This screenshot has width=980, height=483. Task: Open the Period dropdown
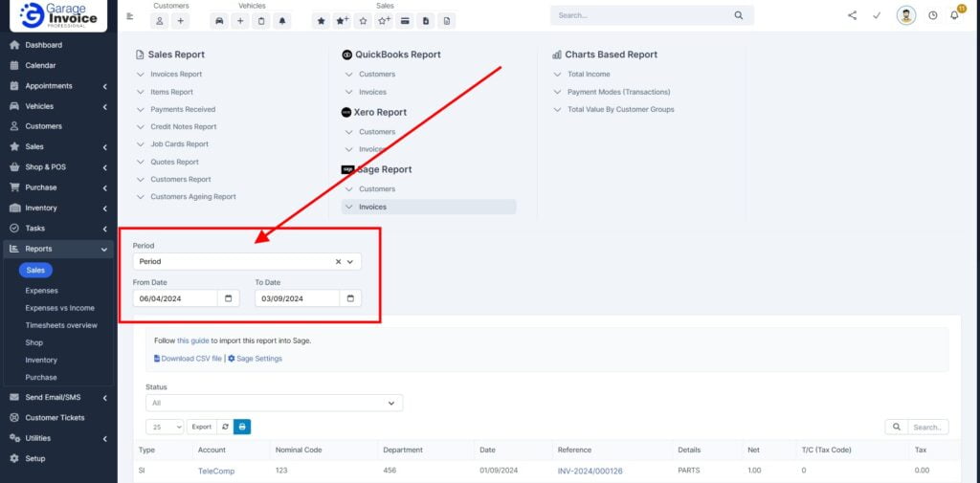247,262
